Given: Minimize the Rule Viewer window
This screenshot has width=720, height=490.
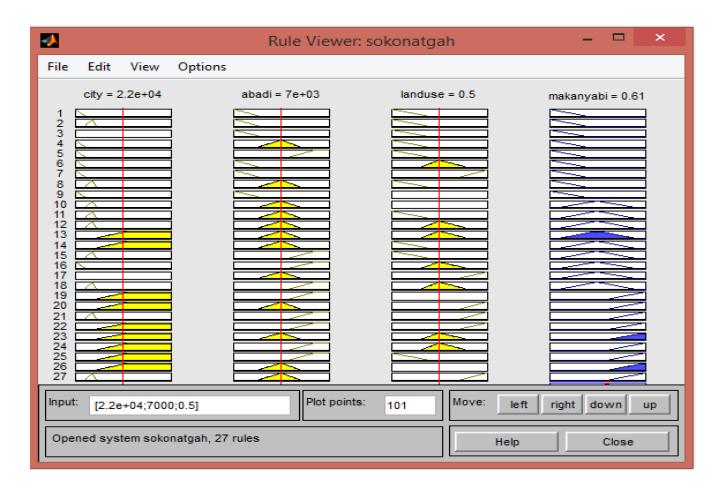Looking at the screenshot, I should 587,39.
